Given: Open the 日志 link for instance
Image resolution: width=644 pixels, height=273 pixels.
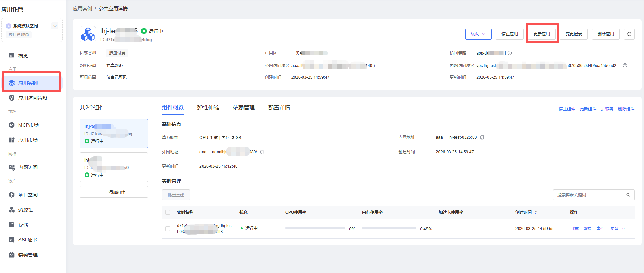Looking at the screenshot, I should [x=574, y=229].
